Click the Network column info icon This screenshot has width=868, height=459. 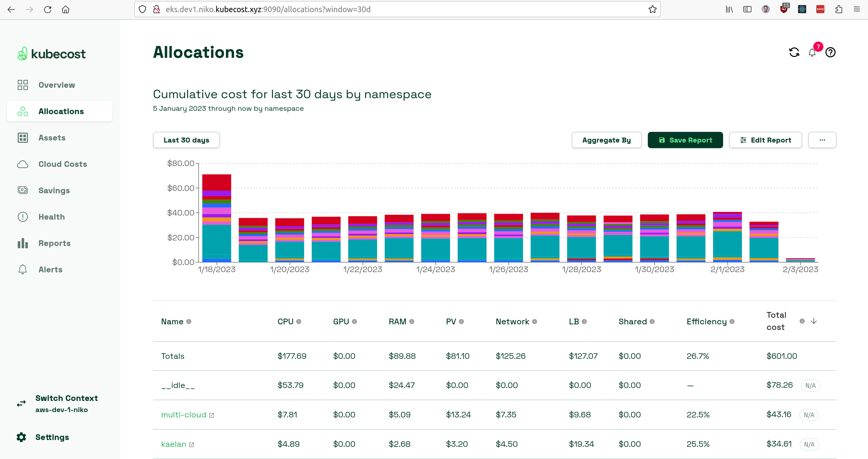click(x=534, y=322)
